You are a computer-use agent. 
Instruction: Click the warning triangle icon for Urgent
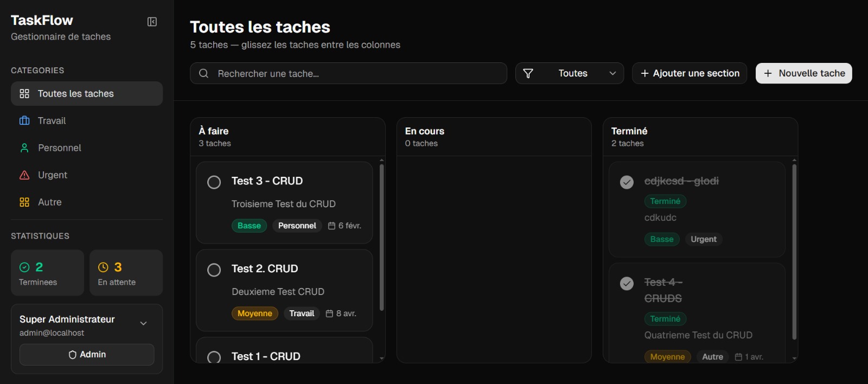24,175
